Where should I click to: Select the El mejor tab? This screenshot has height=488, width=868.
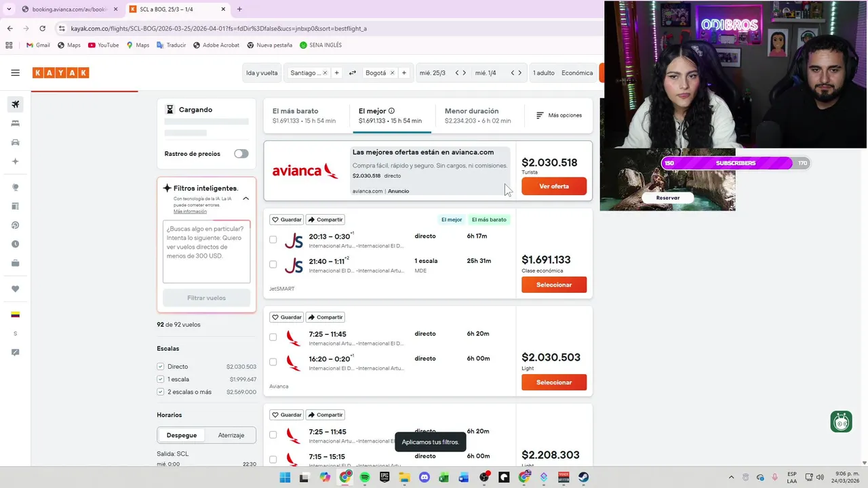coord(391,115)
